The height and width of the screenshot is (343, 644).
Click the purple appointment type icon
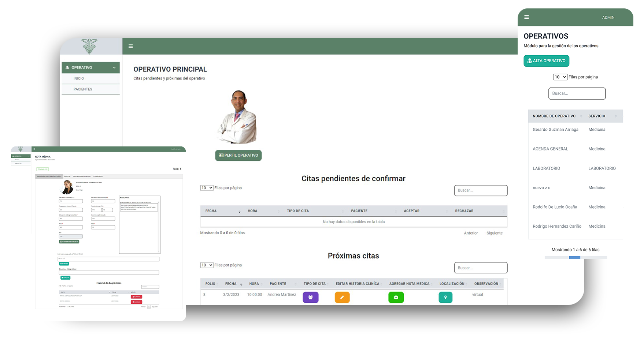point(310,297)
